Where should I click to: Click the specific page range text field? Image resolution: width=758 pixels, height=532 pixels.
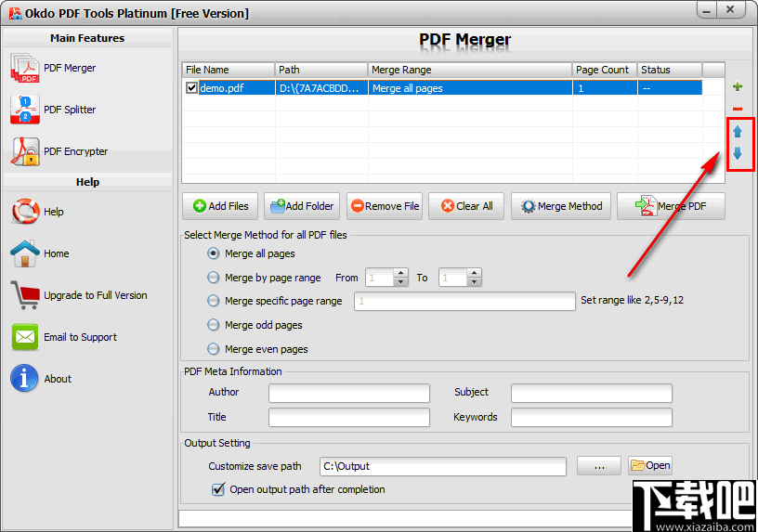point(464,301)
